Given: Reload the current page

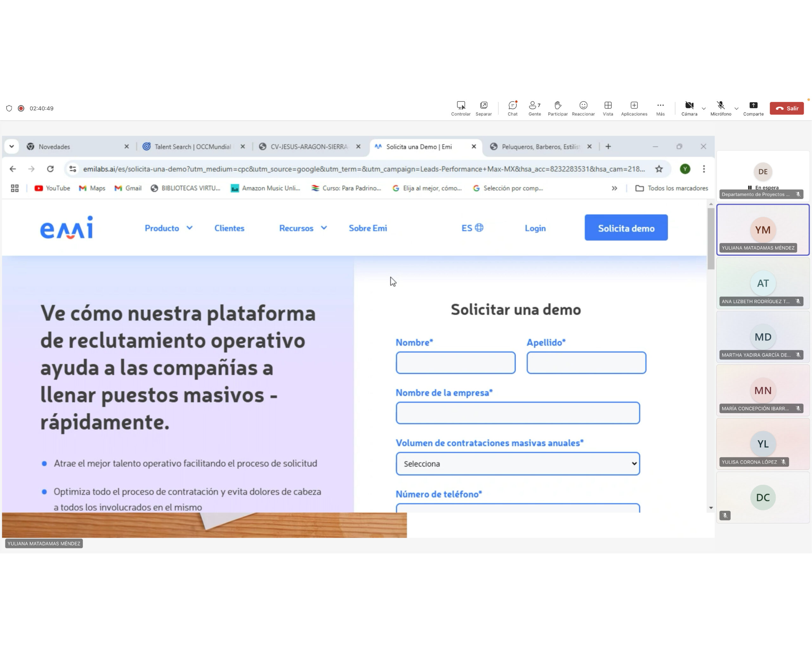Looking at the screenshot, I should tap(50, 169).
